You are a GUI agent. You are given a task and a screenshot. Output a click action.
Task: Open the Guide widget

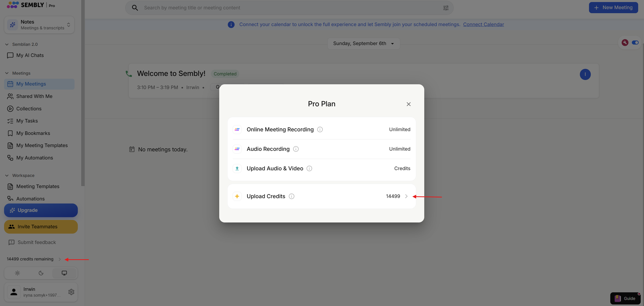tap(625, 298)
